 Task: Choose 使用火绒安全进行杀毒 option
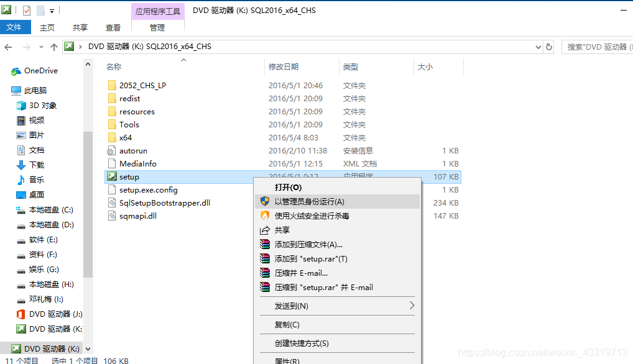[x=338, y=216]
